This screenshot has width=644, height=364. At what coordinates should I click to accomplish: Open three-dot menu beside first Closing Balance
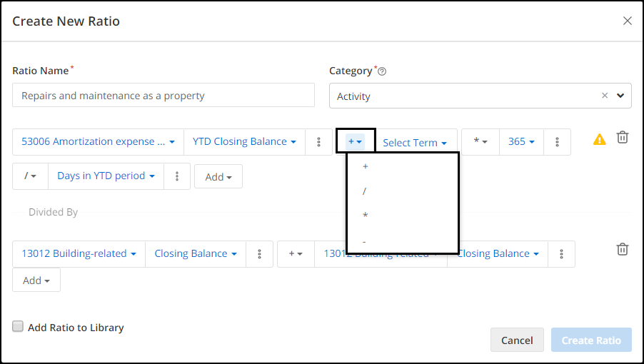coord(259,254)
